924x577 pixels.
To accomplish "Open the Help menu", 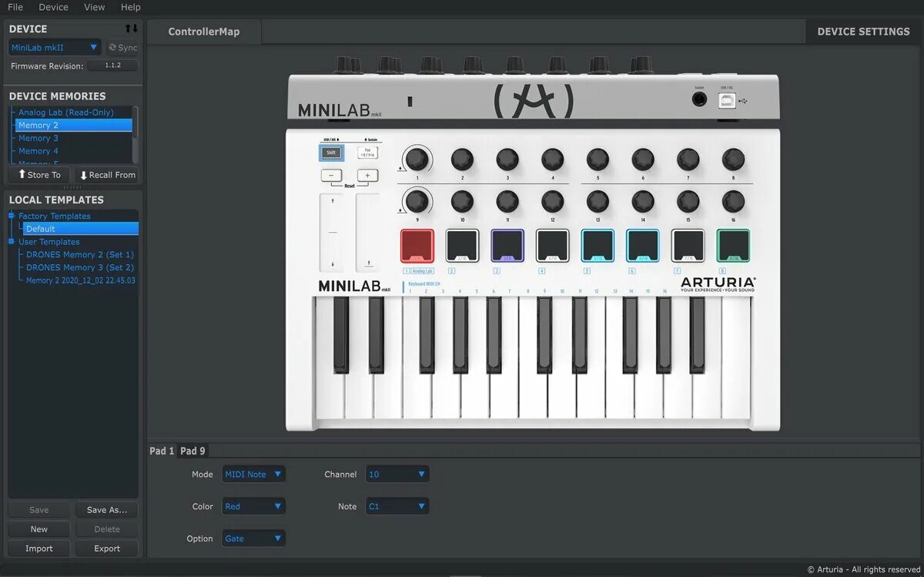I will click(131, 7).
